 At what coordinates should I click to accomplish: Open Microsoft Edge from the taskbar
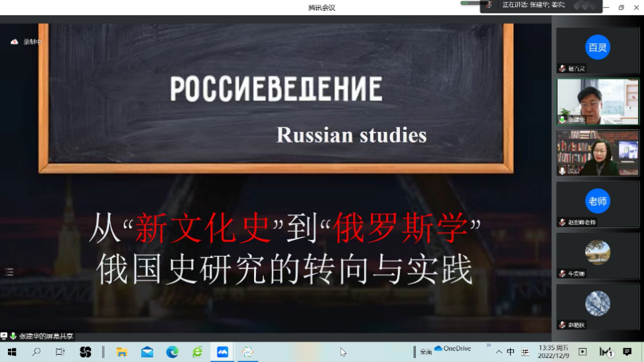[172, 352]
